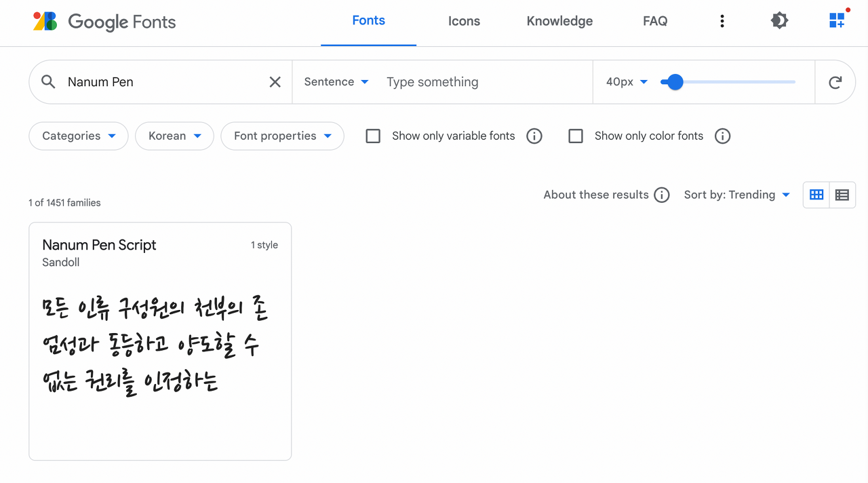Image resolution: width=868 pixels, height=483 pixels.
Task: Reset filters with the refresh icon
Action: pos(835,82)
